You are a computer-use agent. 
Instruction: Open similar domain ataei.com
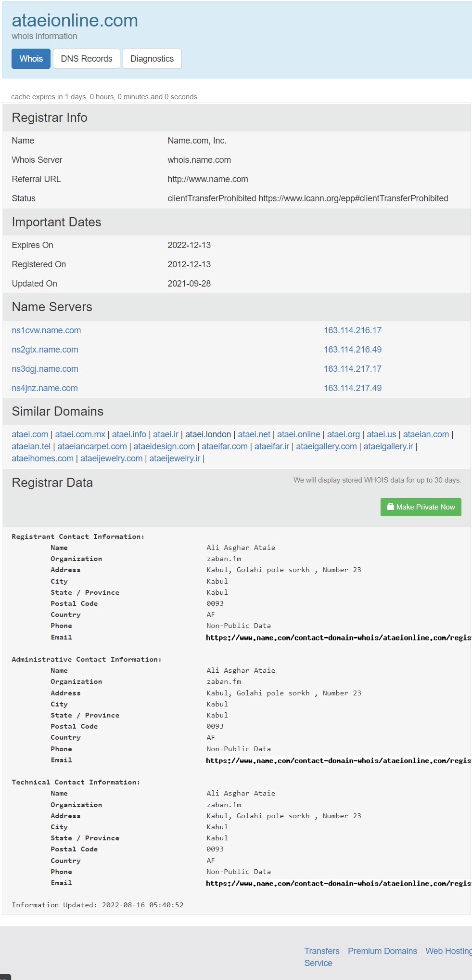click(30, 434)
